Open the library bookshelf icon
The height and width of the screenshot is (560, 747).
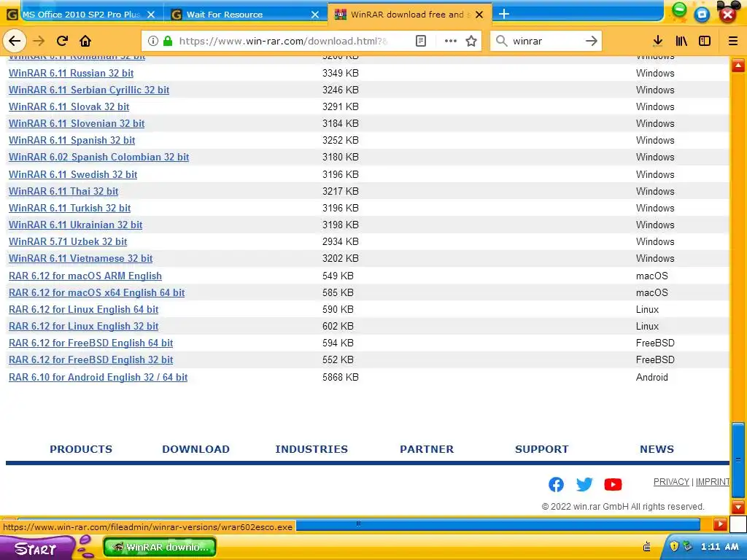coord(681,41)
